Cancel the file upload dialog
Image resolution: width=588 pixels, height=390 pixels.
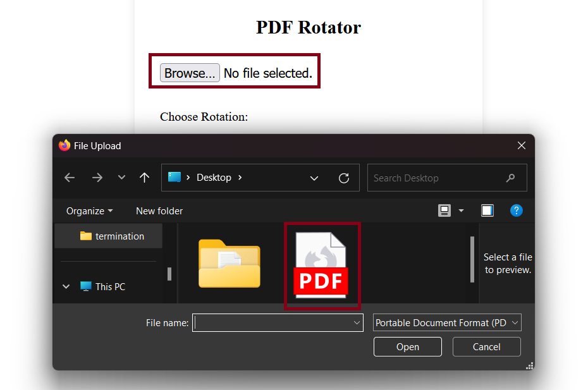(x=486, y=346)
